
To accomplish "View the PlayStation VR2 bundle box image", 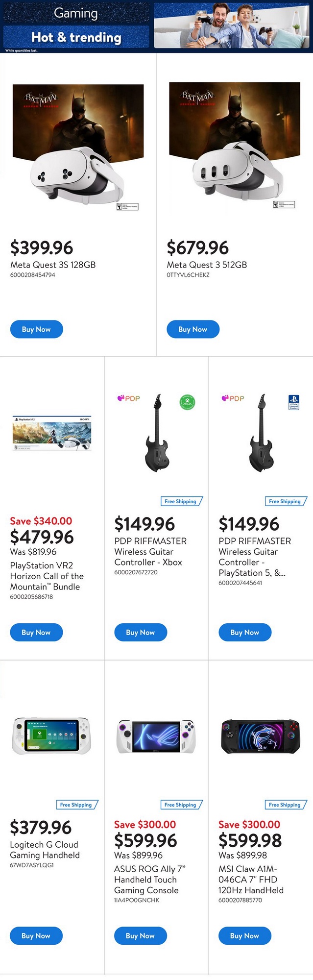I will pyautogui.click(x=52, y=433).
